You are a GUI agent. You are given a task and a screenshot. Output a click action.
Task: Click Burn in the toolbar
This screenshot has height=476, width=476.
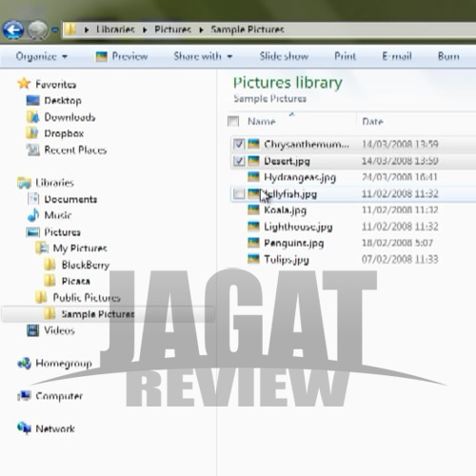click(x=448, y=56)
